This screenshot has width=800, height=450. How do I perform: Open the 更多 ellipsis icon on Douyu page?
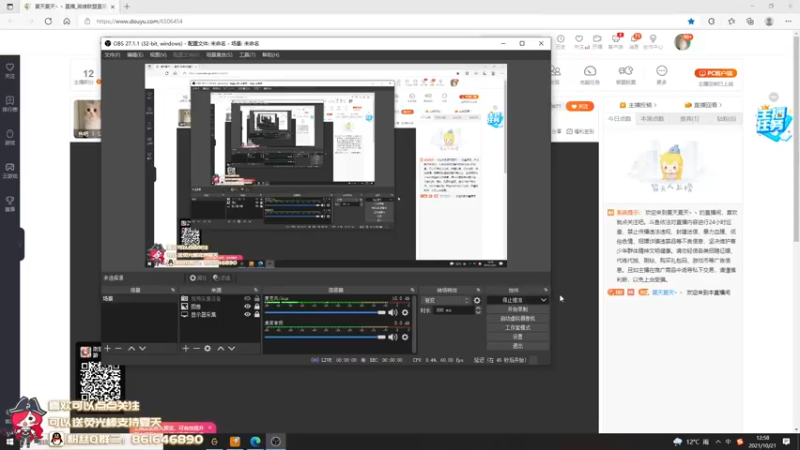tap(662, 74)
